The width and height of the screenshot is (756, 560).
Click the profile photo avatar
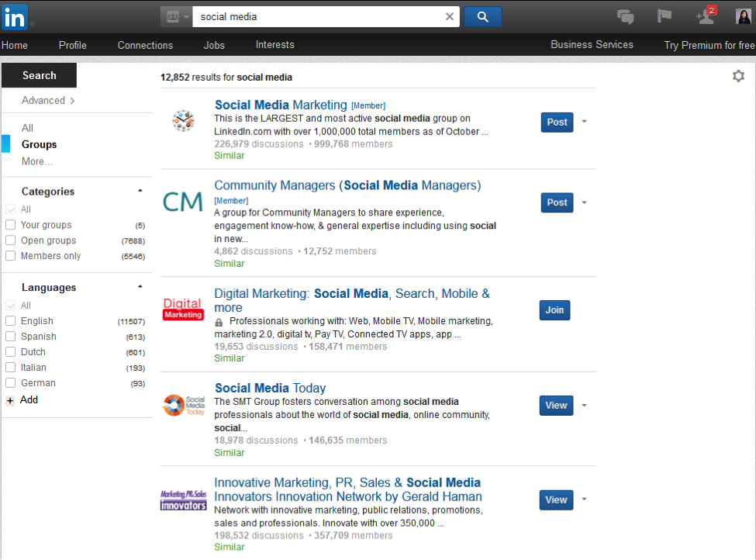743,16
